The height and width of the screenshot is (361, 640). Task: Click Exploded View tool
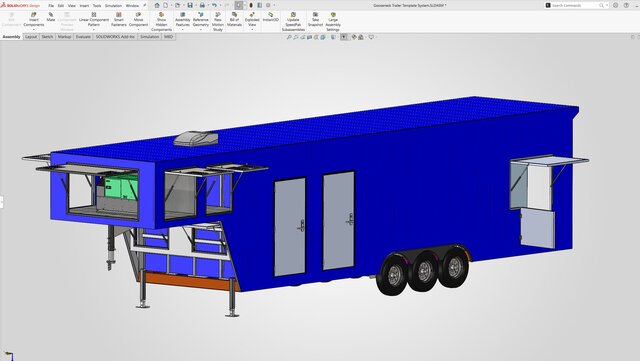pos(252,20)
